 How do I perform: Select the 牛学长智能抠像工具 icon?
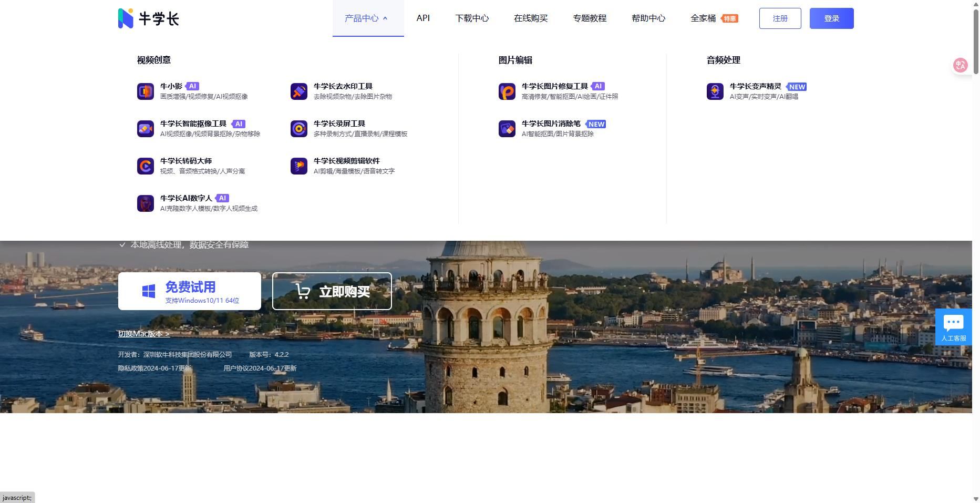click(145, 129)
